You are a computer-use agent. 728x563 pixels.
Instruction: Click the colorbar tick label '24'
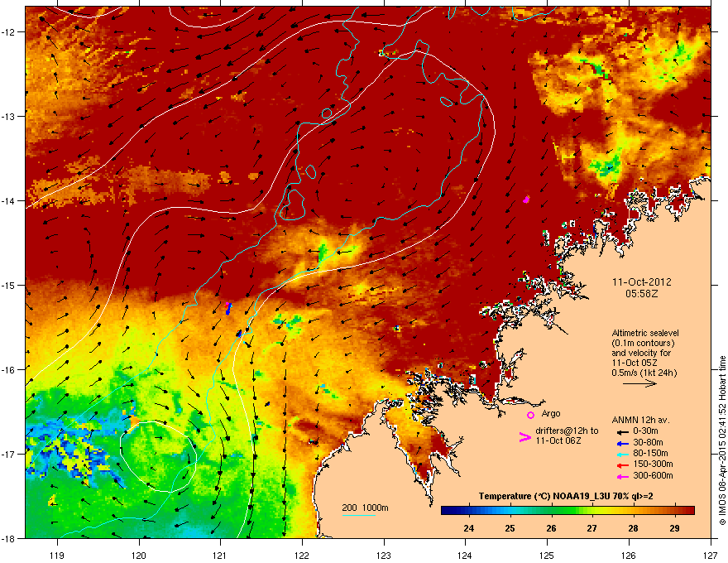coord(469,528)
